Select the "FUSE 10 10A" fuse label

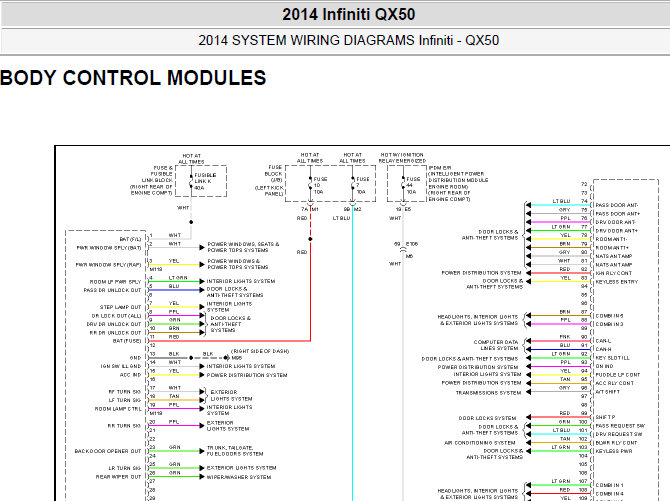tap(320, 186)
